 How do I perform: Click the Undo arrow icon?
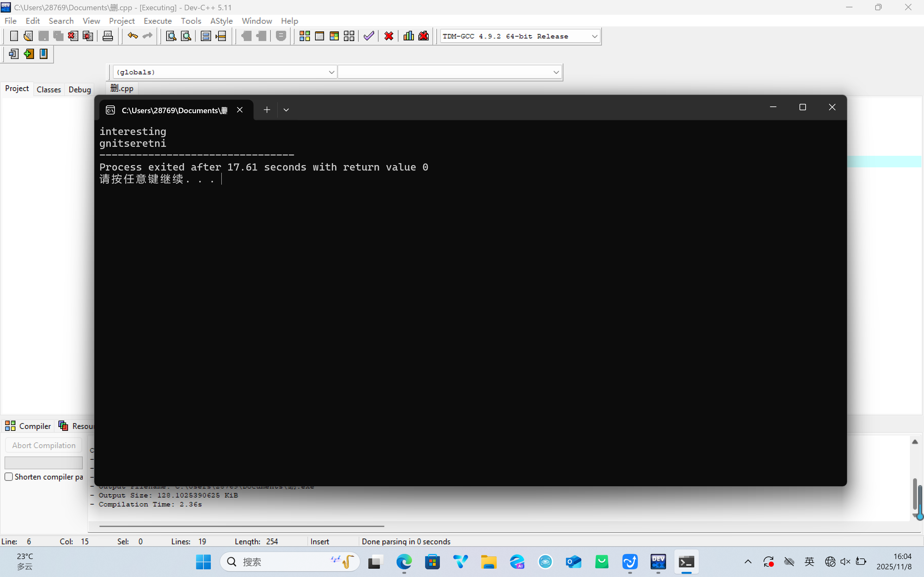coord(133,36)
